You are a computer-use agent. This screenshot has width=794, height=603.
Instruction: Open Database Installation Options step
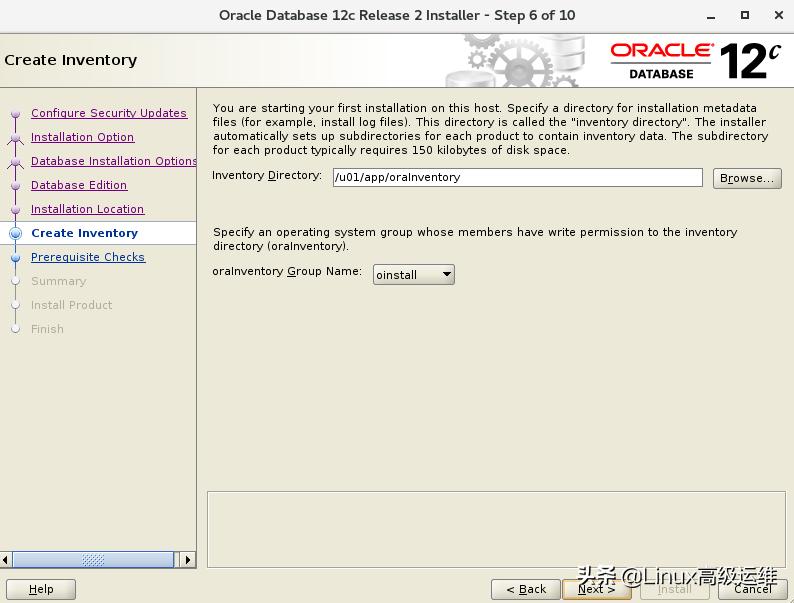[x=113, y=161]
